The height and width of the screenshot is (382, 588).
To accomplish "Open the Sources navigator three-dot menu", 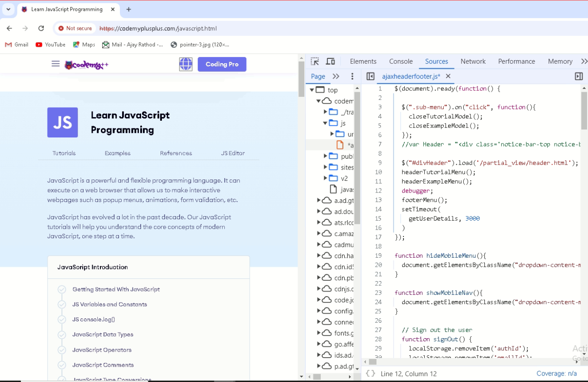I will 352,76.
